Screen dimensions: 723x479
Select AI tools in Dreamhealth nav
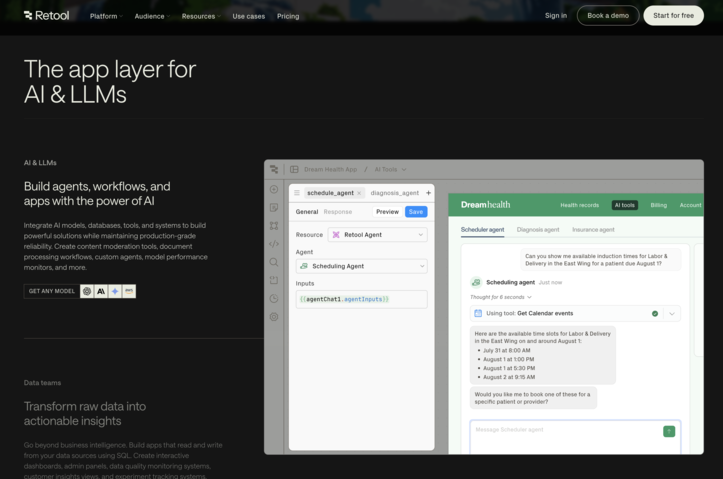click(x=625, y=206)
